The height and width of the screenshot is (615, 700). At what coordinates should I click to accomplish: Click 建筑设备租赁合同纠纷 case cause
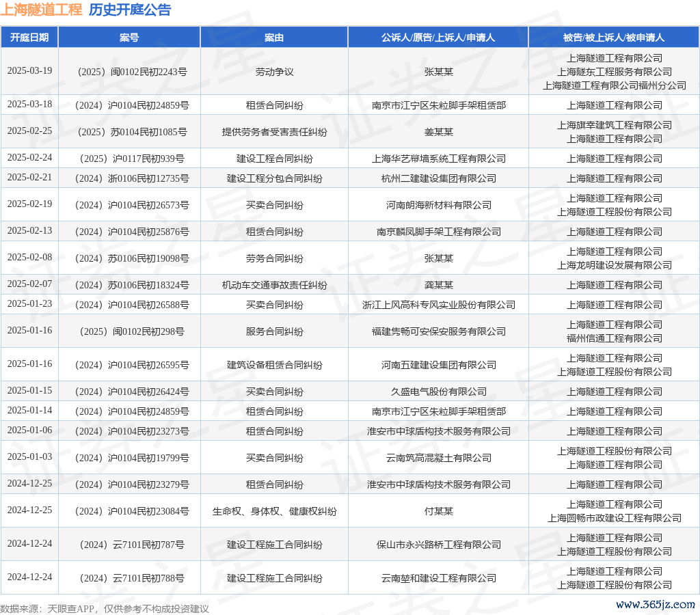point(274,366)
